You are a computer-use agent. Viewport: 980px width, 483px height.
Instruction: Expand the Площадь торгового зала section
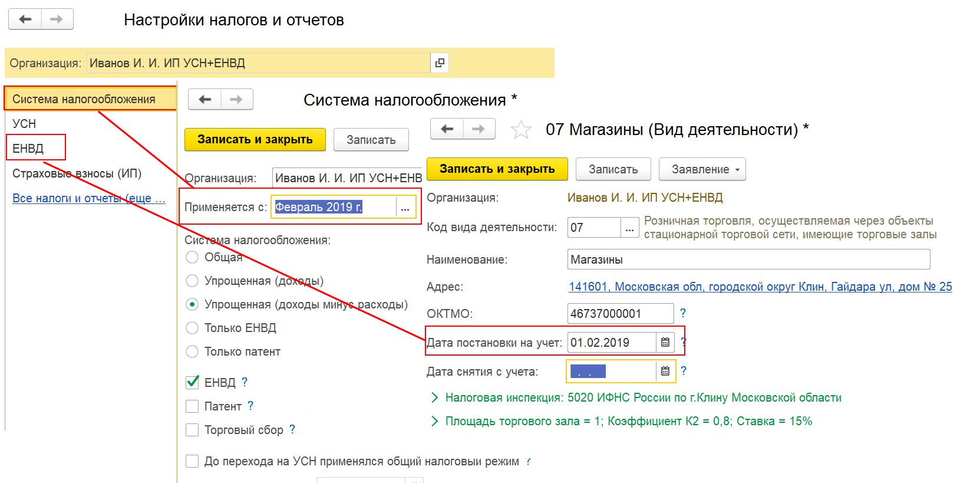pyautogui.click(x=435, y=421)
